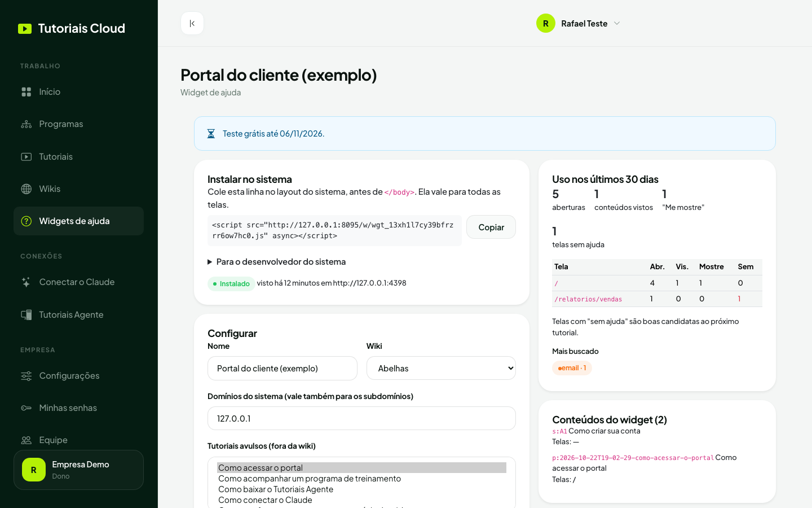Click the Equipe people icon
This screenshot has width=812, height=508.
click(27, 440)
